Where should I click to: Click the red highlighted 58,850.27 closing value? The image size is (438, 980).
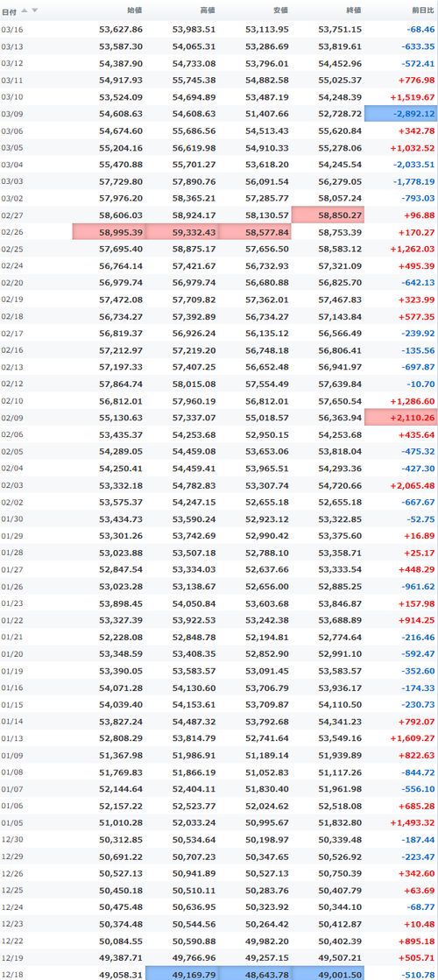pos(328,215)
